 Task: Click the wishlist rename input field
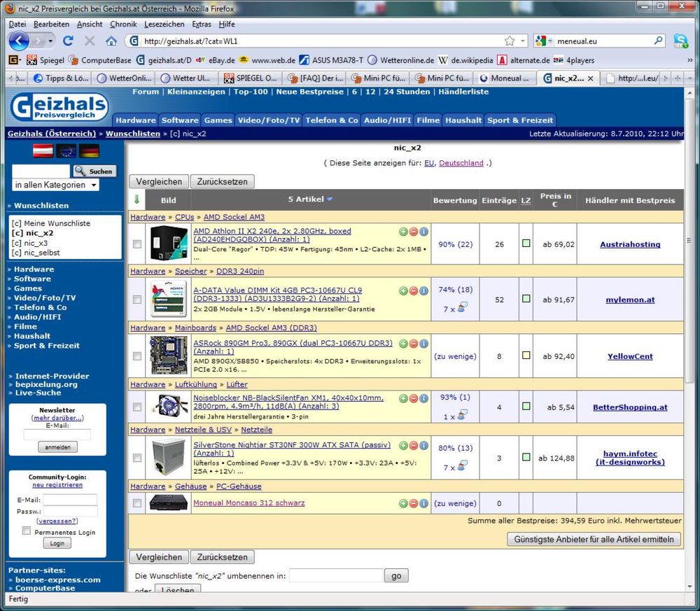[x=336, y=575]
